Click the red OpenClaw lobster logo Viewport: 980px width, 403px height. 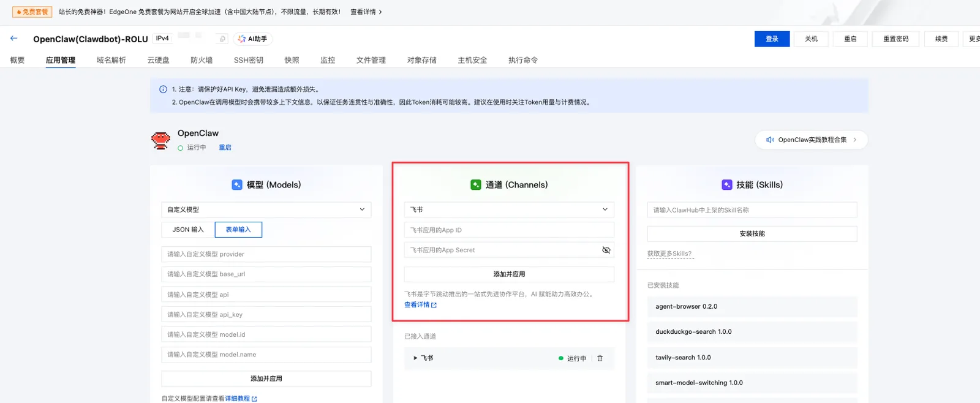click(161, 140)
